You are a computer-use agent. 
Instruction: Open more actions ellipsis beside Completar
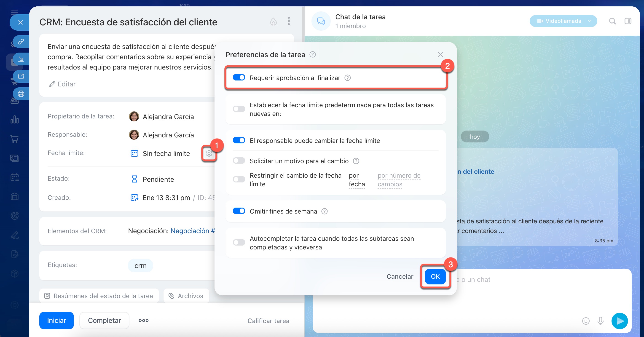143,321
